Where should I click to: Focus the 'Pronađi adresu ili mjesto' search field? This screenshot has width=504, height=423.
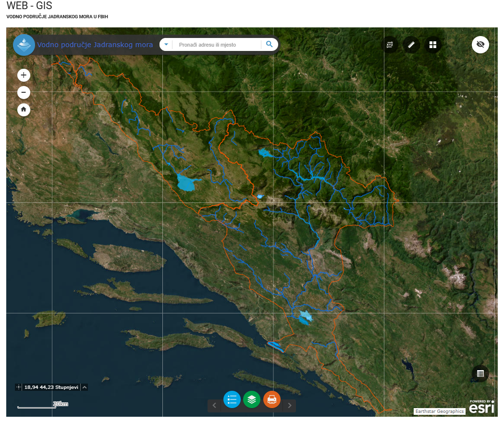point(217,45)
